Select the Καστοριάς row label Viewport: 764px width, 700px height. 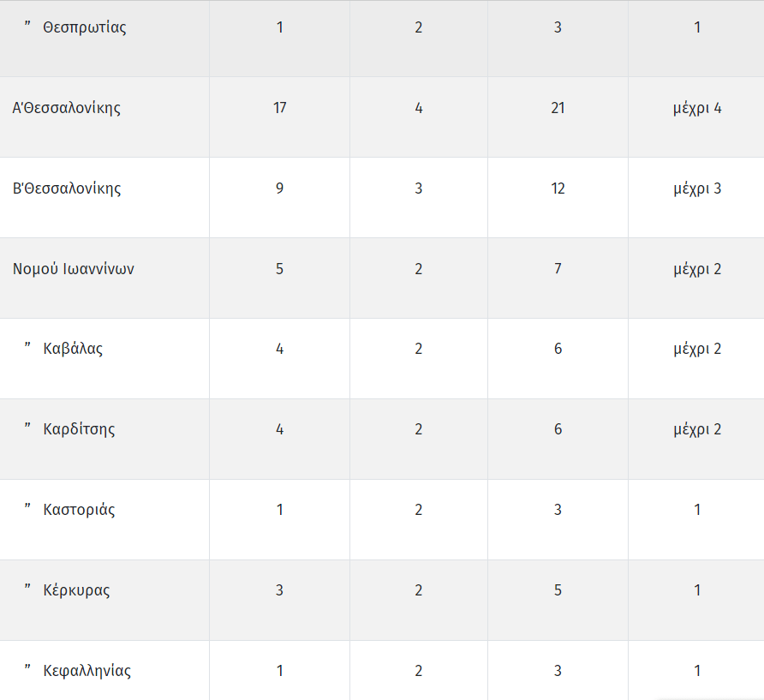(x=79, y=510)
